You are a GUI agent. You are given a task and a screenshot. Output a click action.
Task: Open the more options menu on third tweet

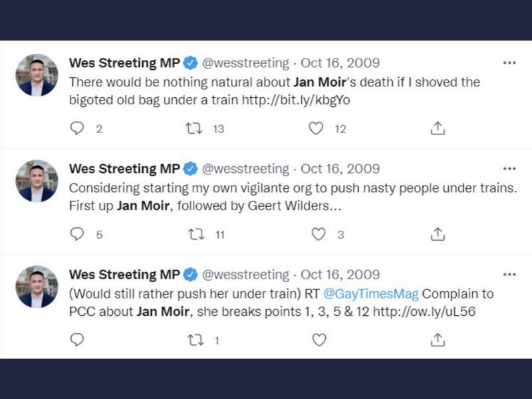pyautogui.click(x=509, y=275)
